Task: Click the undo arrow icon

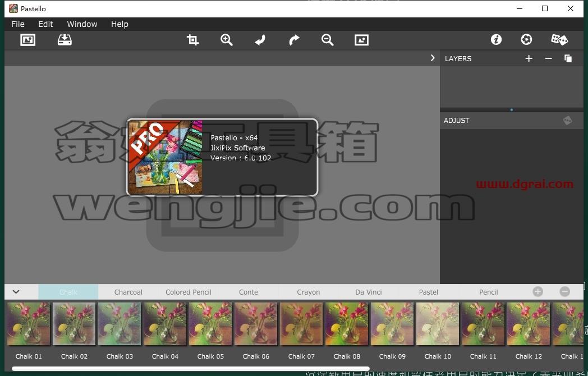Action: [260, 40]
